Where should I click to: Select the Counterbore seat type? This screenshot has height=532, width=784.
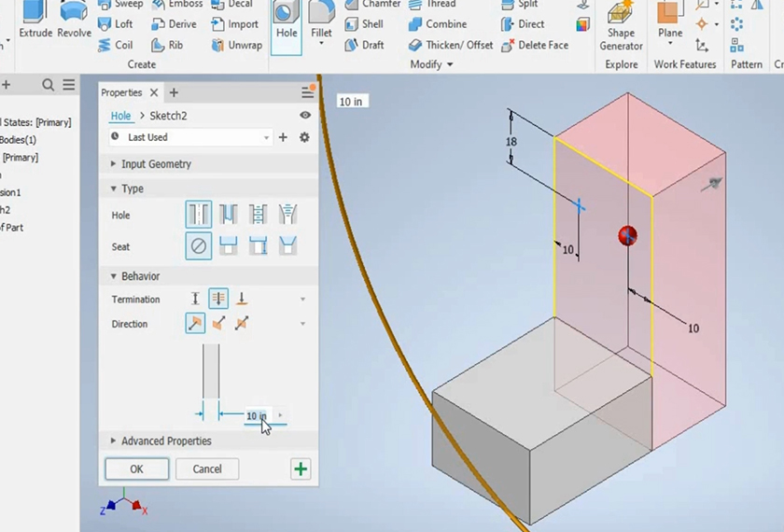coord(228,246)
